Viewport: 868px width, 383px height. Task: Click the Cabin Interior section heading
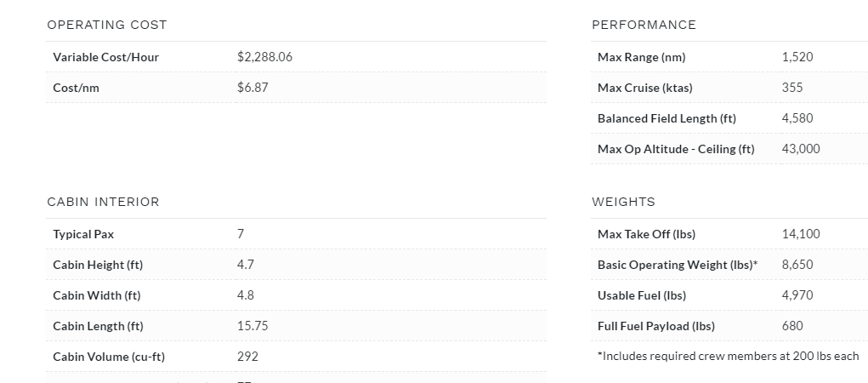coord(103,202)
